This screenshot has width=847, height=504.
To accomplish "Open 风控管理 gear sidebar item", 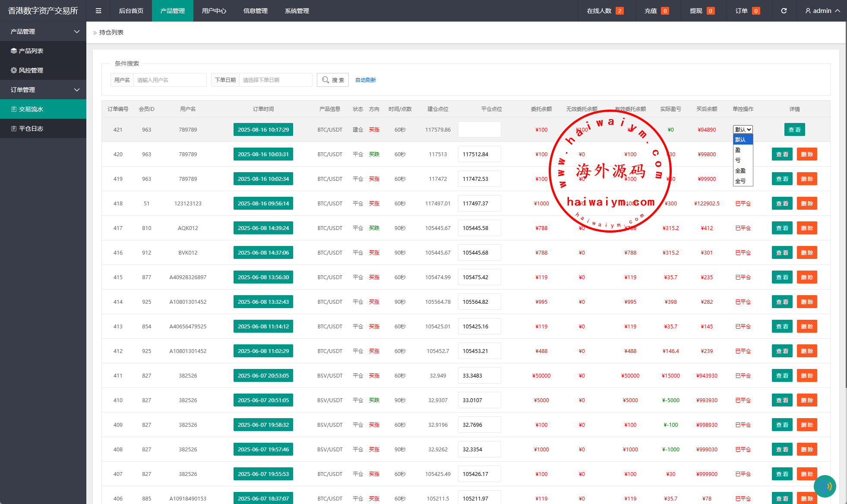I will (31, 70).
